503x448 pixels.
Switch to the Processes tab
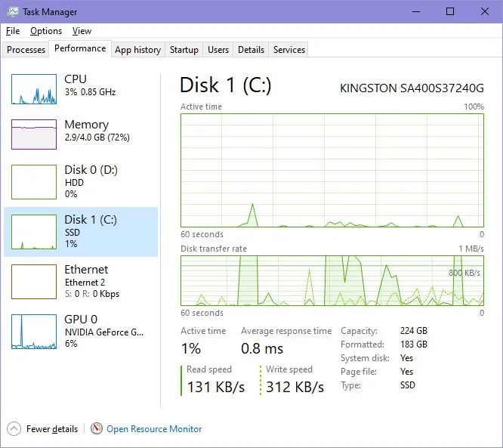pyautogui.click(x=26, y=50)
